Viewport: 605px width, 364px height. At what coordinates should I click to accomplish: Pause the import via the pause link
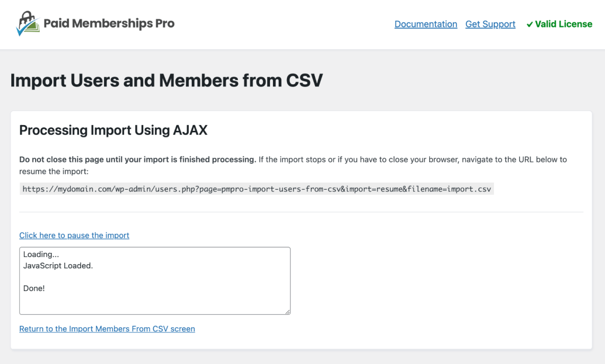tap(74, 235)
